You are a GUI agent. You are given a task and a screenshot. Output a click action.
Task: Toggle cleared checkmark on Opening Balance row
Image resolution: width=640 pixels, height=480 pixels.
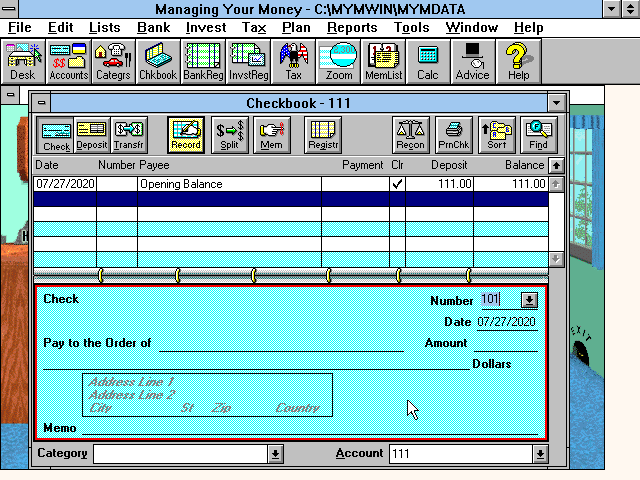398,184
